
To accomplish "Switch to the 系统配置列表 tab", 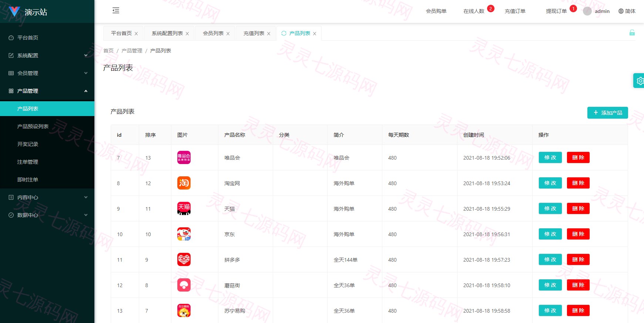I will click(167, 33).
